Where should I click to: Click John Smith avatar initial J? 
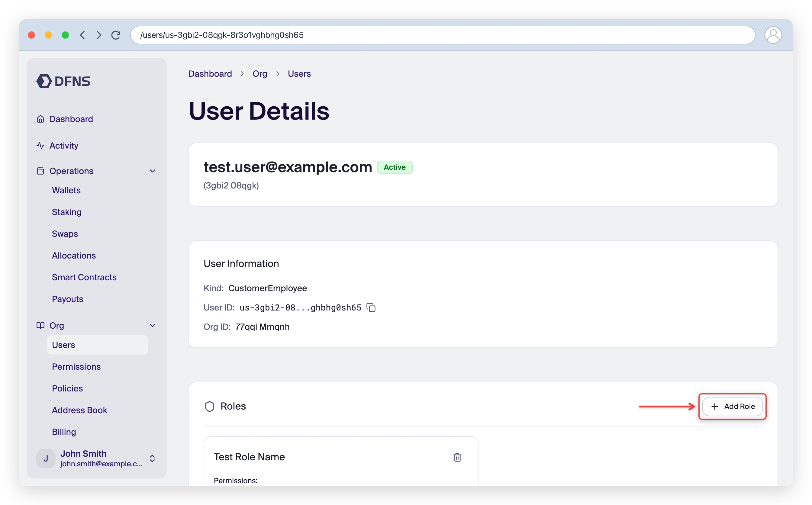coord(46,458)
